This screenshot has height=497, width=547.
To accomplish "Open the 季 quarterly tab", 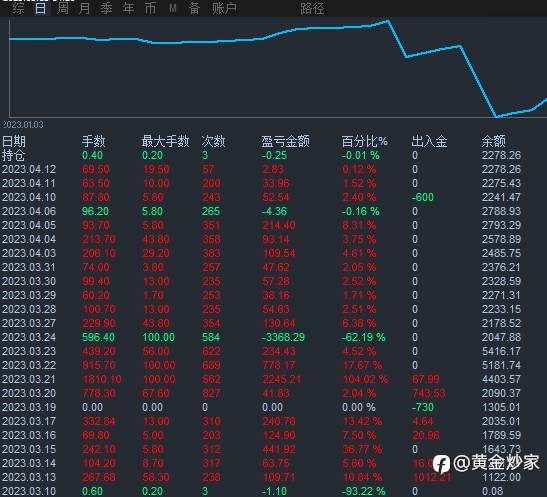I will click(x=106, y=8).
